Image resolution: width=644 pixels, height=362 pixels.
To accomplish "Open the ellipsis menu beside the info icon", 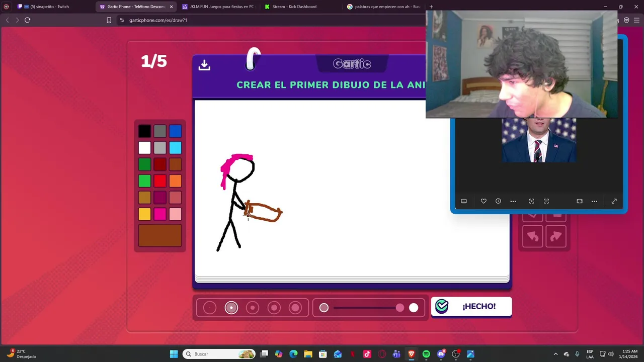I will (513, 201).
